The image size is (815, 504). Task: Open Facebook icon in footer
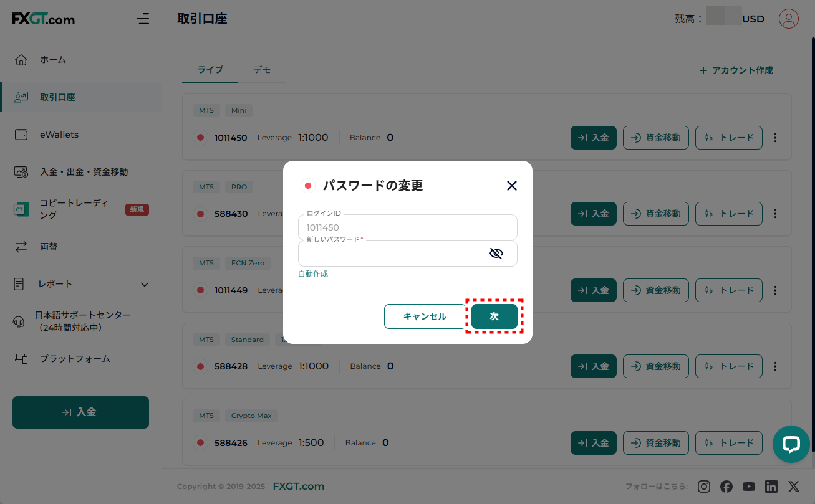(726, 487)
